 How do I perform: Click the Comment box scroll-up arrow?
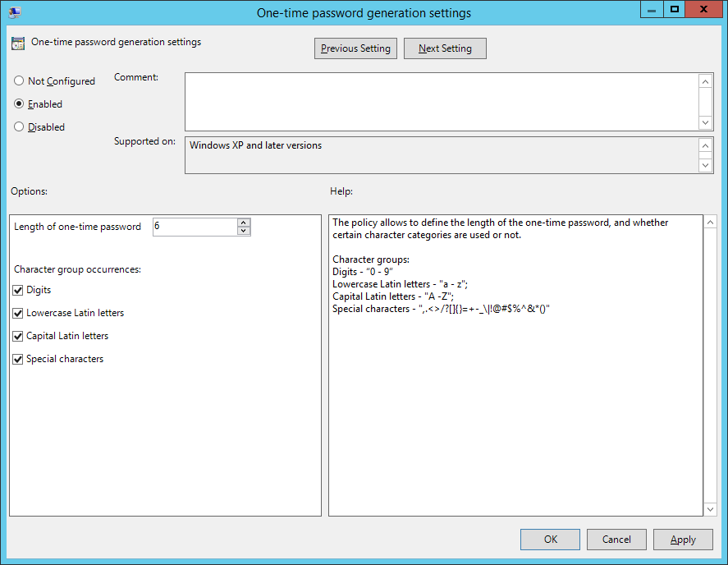point(705,80)
